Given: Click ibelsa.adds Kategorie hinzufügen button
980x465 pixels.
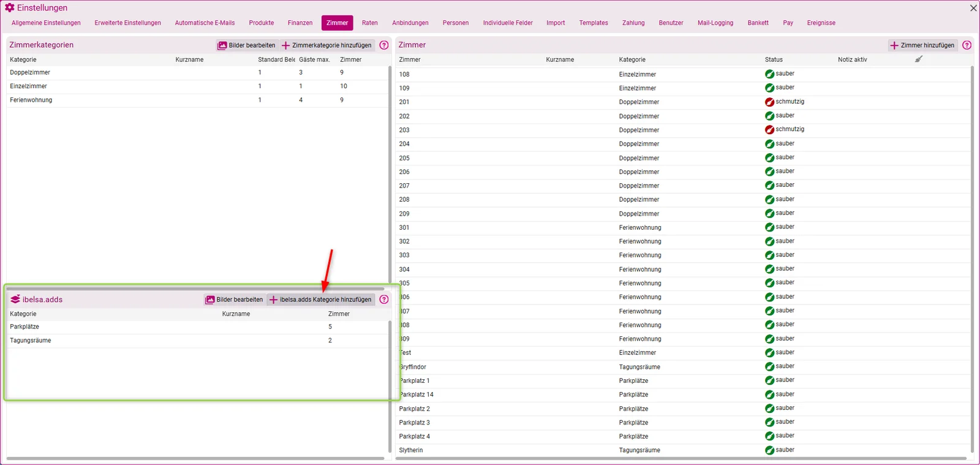Looking at the screenshot, I should point(320,300).
